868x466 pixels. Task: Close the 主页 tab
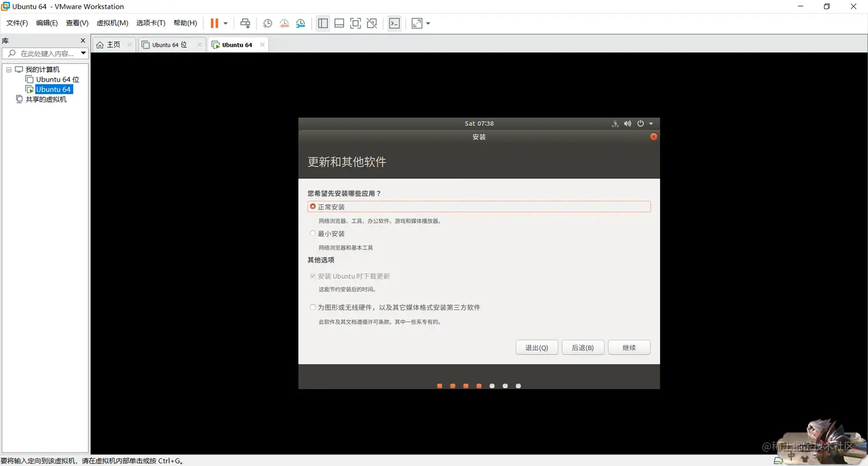click(x=129, y=44)
